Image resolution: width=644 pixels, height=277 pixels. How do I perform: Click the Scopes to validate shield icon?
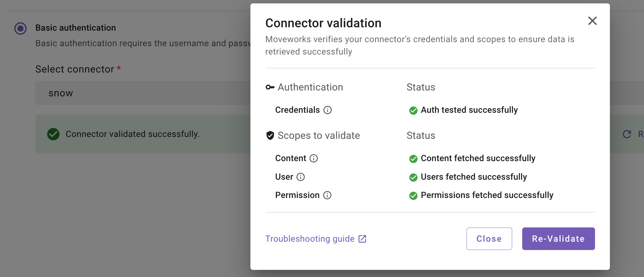[x=270, y=135]
